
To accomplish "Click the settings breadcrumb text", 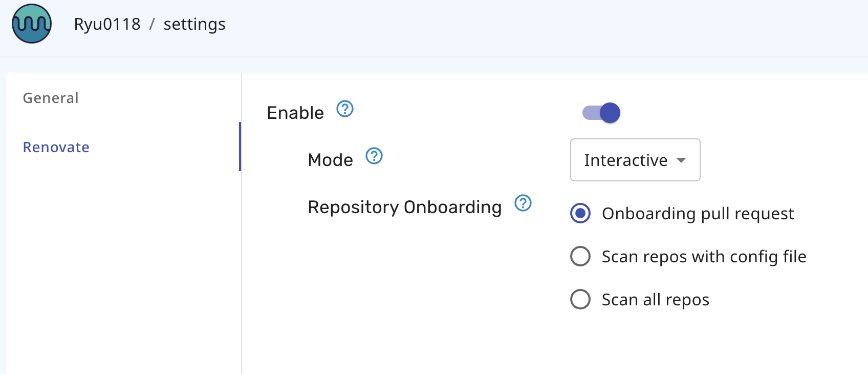I will pos(194,24).
